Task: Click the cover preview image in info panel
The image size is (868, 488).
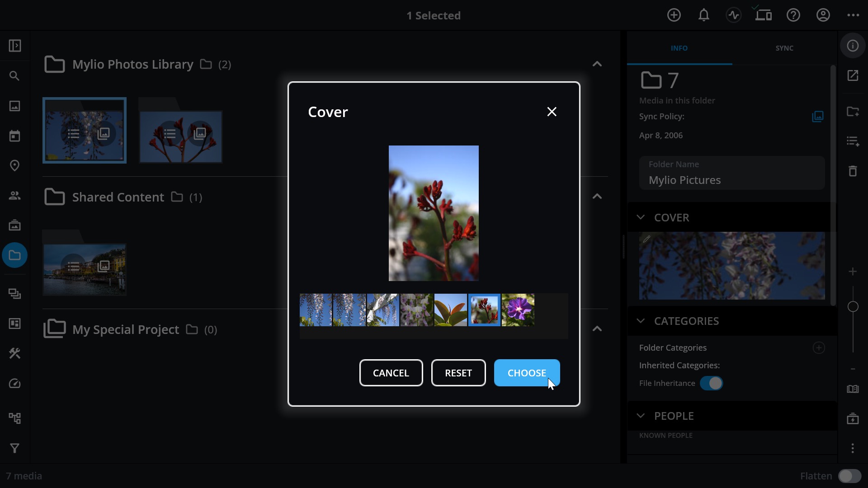Action: click(732, 266)
